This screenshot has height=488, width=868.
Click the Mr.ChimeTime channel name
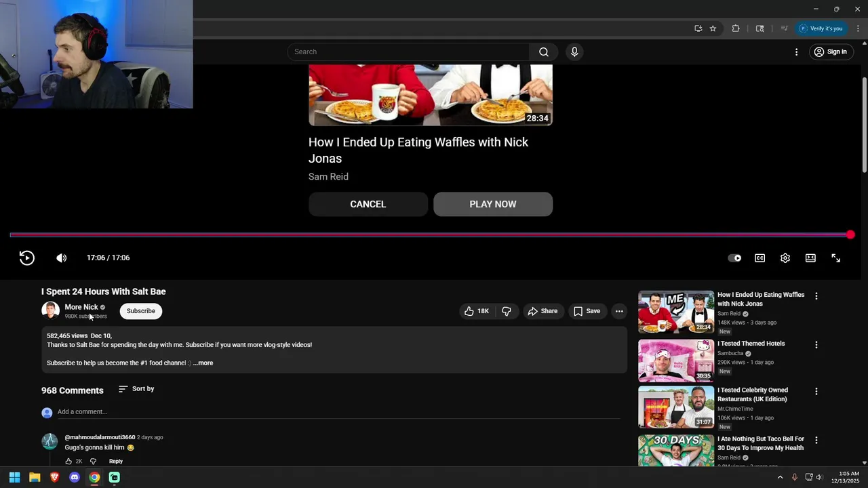(735, 409)
